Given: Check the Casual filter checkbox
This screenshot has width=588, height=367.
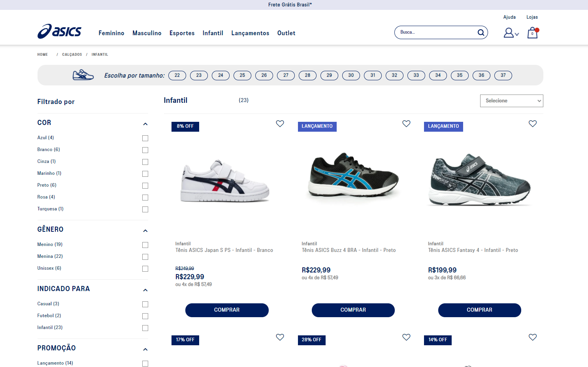Looking at the screenshot, I should click(x=145, y=304).
